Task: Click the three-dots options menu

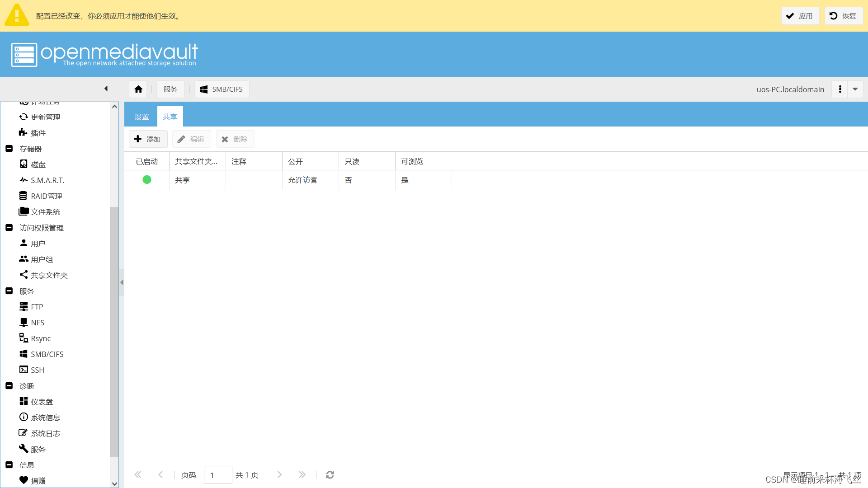Action: click(x=840, y=89)
